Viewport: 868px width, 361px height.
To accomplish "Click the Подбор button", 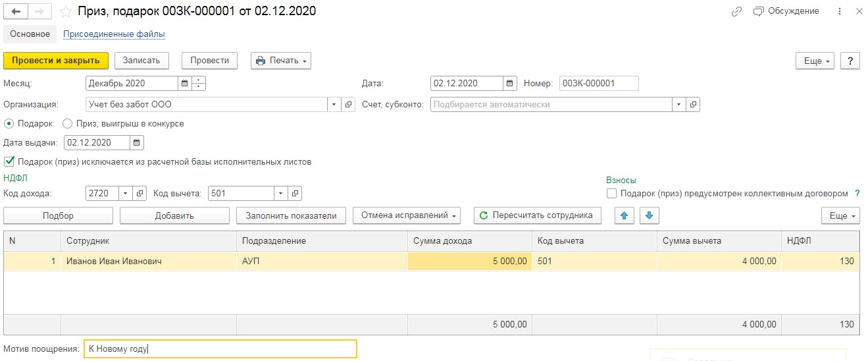I will [x=58, y=215].
